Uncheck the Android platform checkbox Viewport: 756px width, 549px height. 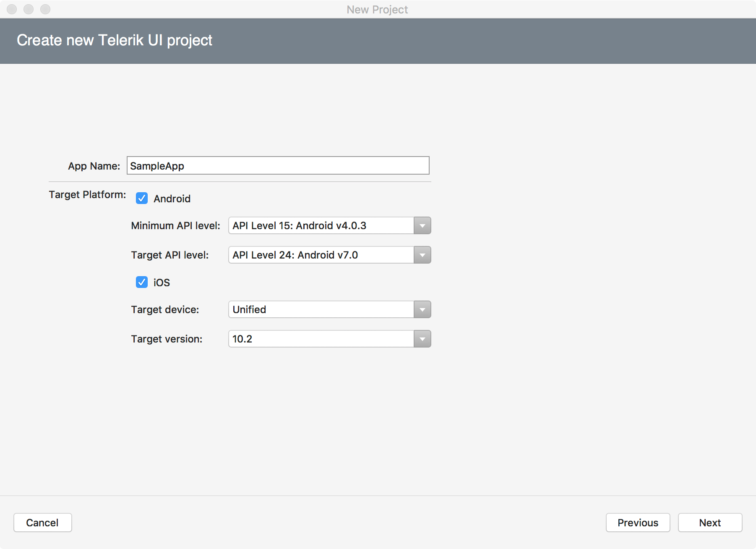pos(142,198)
